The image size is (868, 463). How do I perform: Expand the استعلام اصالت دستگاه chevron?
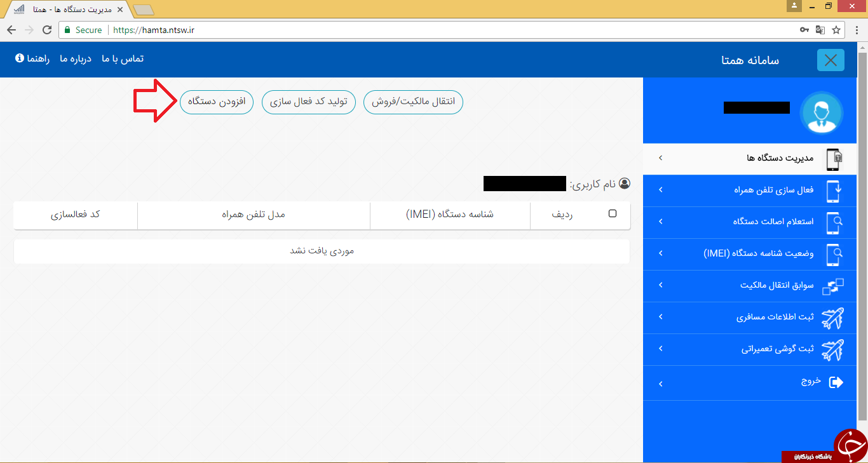pyautogui.click(x=660, y=221)
